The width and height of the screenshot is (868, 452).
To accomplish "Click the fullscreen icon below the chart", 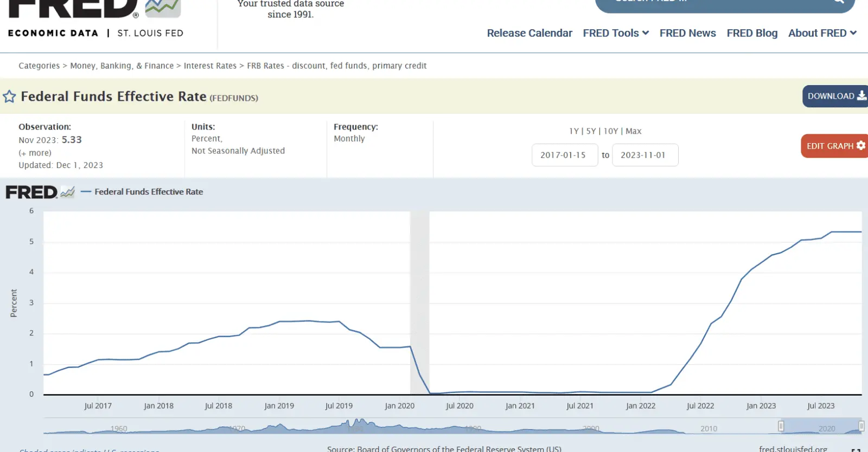I will (x=856, y=450).
